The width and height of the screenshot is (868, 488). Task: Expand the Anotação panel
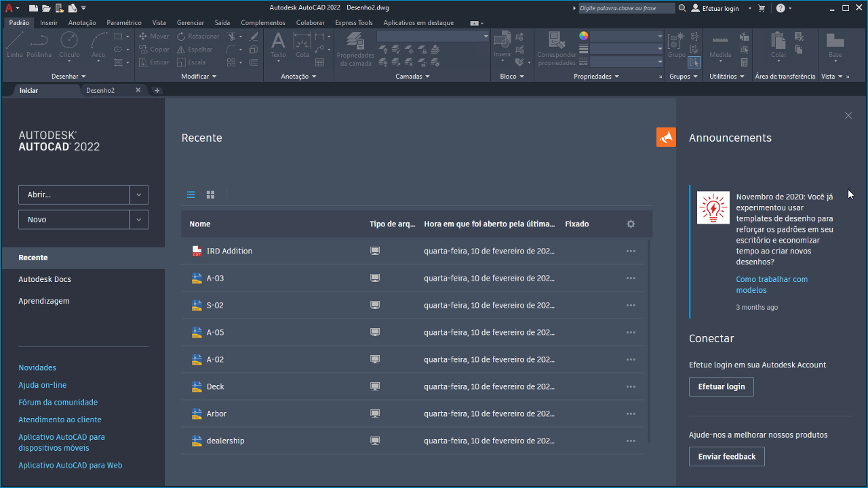(x=298, y=77)
